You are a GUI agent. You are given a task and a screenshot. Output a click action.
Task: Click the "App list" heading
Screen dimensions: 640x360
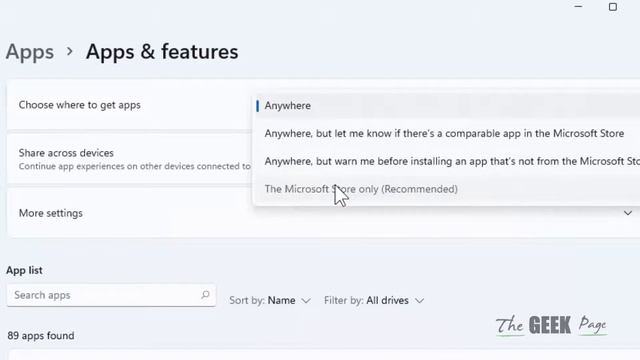click(x=24, y=270)
